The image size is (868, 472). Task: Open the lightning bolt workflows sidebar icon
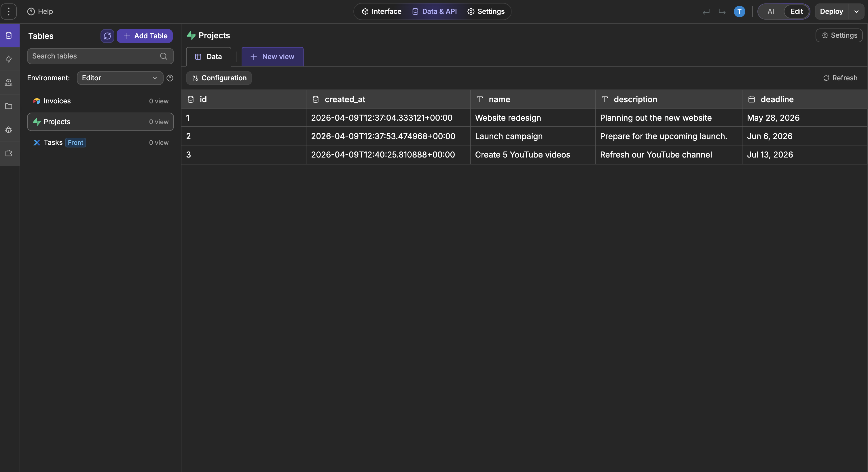pos(9,59)
